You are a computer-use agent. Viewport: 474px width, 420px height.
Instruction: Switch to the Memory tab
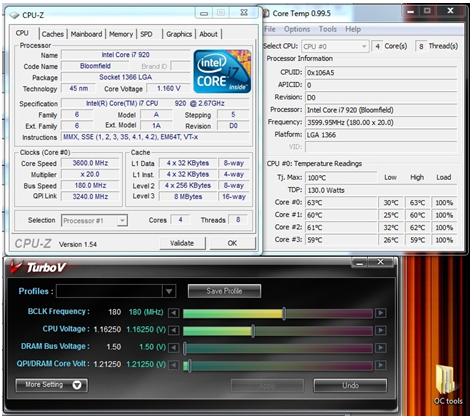(121, 34)
